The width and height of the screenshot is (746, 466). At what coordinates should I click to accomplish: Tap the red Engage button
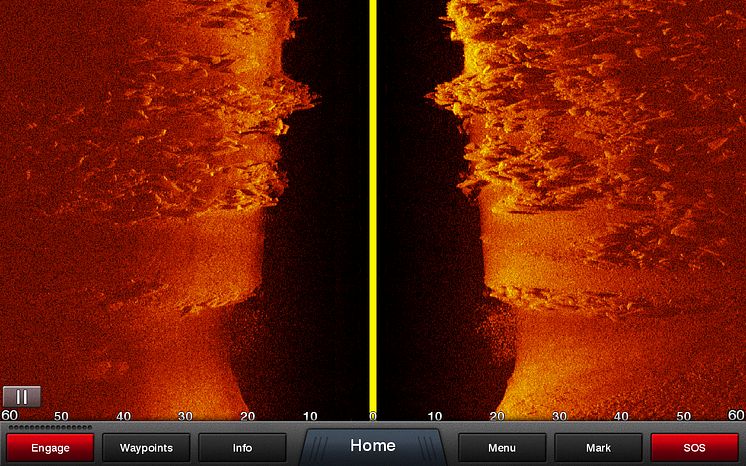click(x=50, y=447)
